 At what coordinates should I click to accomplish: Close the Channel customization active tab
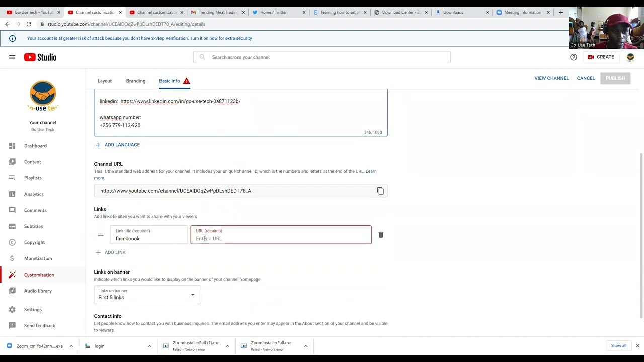[120, 12]
